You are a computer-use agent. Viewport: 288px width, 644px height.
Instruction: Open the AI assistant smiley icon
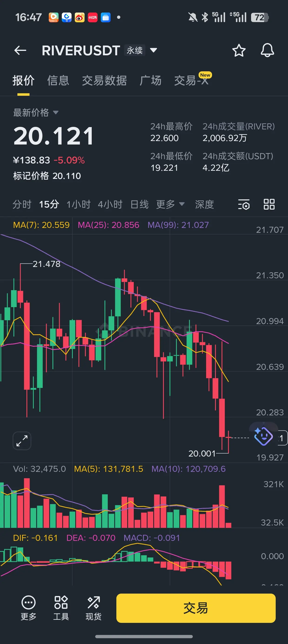(x=263, y=436)
